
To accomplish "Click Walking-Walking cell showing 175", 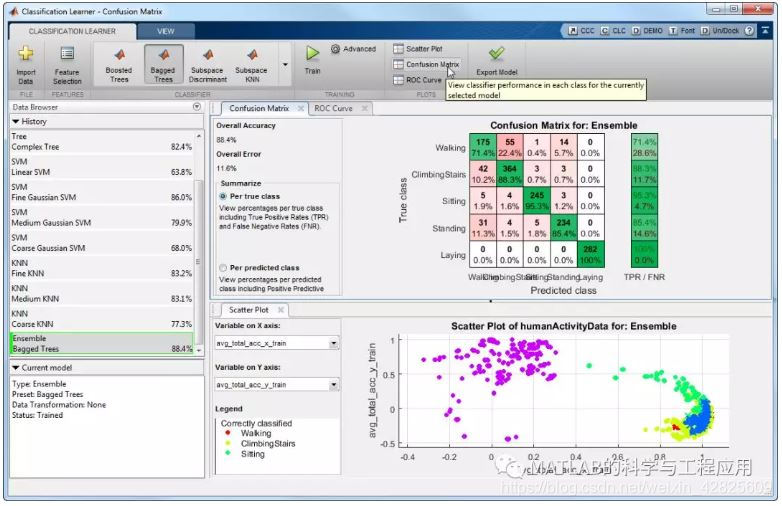I will (483, 147).
